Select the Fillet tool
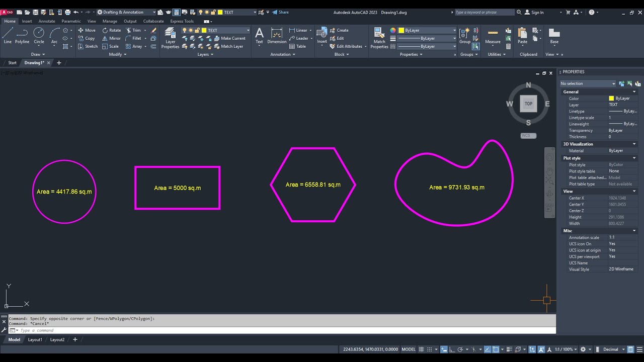Screen dimensions: 644x362 pos(133,38)
